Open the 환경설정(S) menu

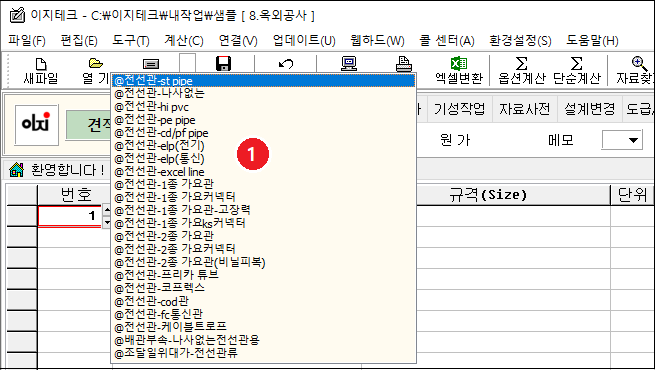(520, 41)
